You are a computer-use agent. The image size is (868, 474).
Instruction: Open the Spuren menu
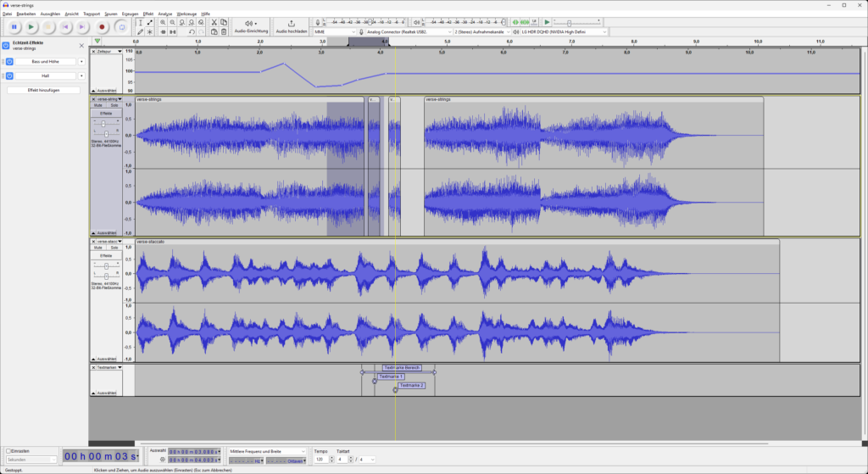pyautogui.click(x=111, y=14)
